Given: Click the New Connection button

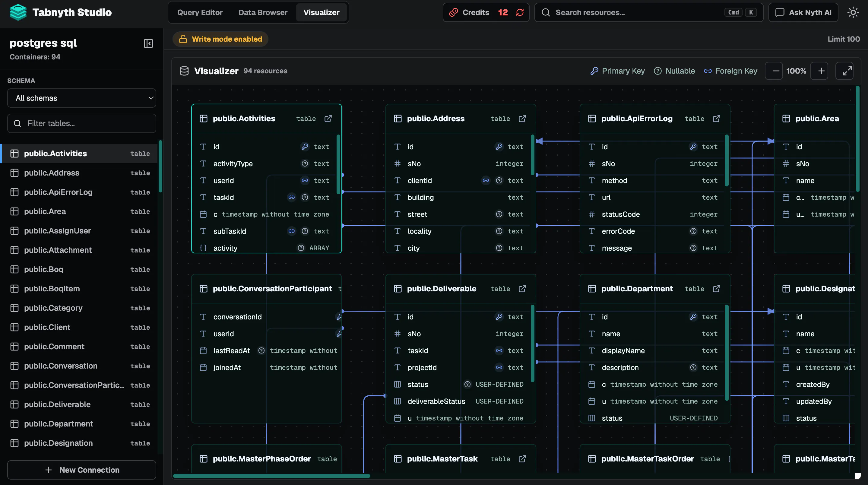Looking at the screenshot, I should 81,470.
